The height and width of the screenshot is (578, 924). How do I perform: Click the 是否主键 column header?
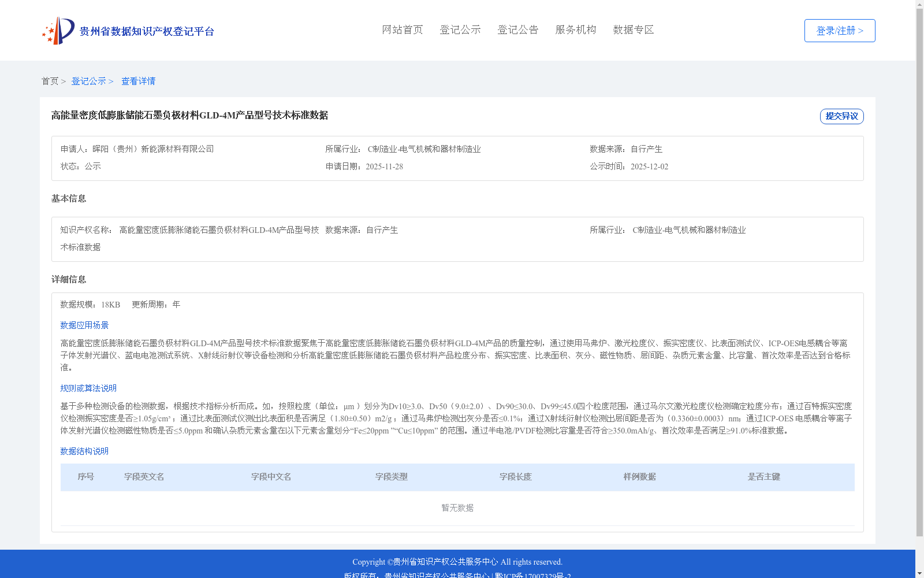[764, 477]
